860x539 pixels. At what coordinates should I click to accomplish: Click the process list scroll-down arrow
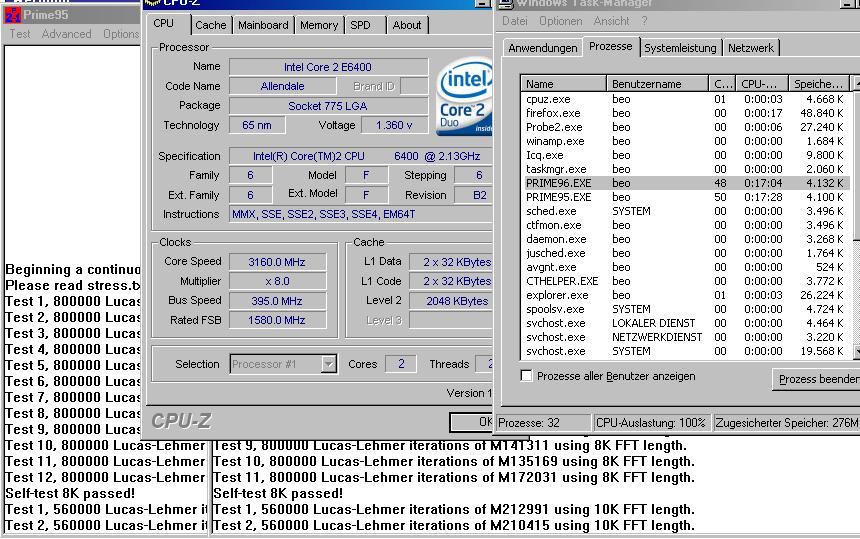click(856, 351)
